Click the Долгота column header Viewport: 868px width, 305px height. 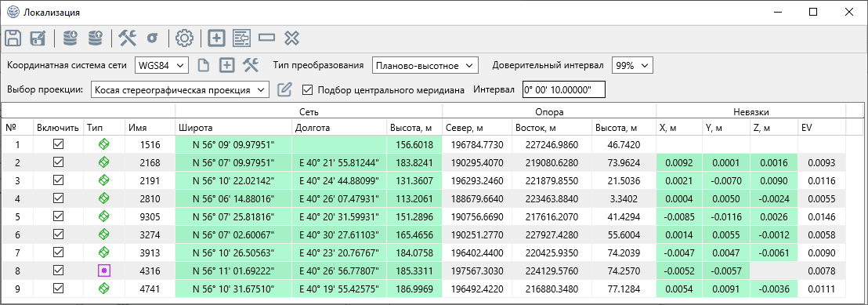pyautogui.click(x=338, y=128)
